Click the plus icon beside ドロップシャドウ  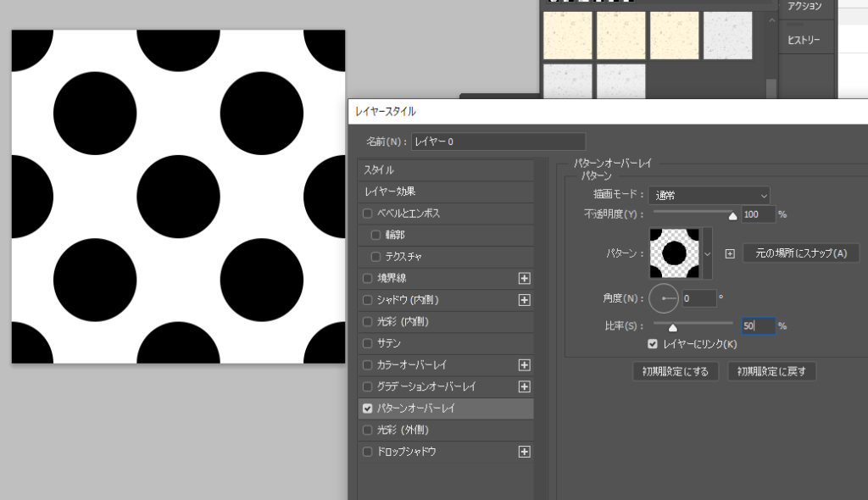point(524,452)
